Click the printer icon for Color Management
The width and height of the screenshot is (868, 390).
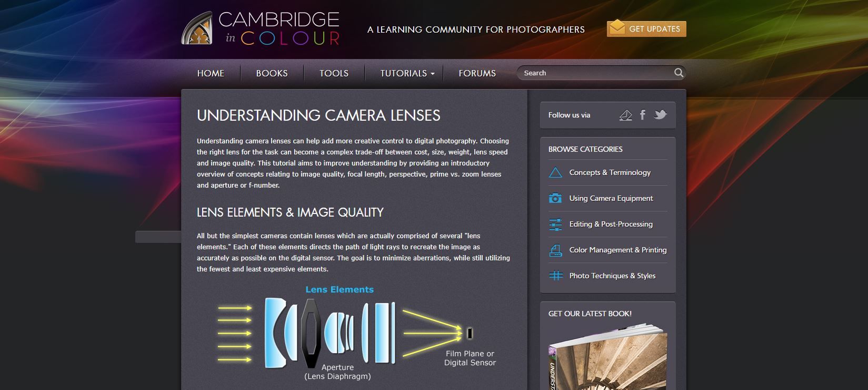pyautogui.click(x=555, y=250)
